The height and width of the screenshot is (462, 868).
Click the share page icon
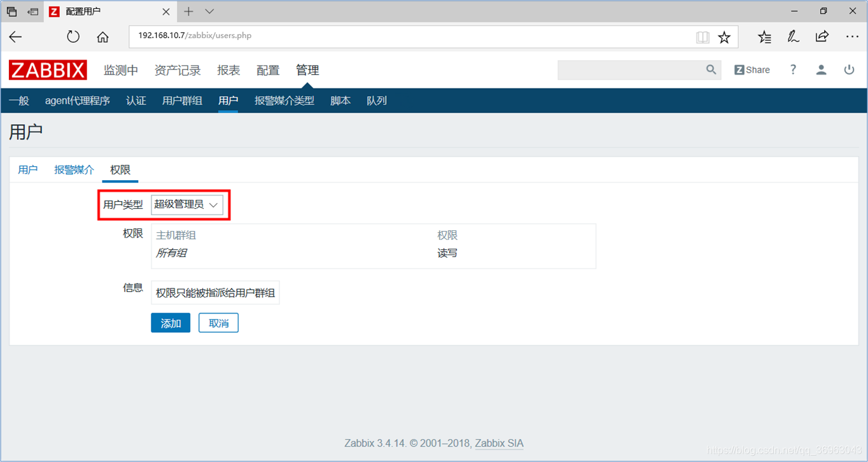point(822,36)
